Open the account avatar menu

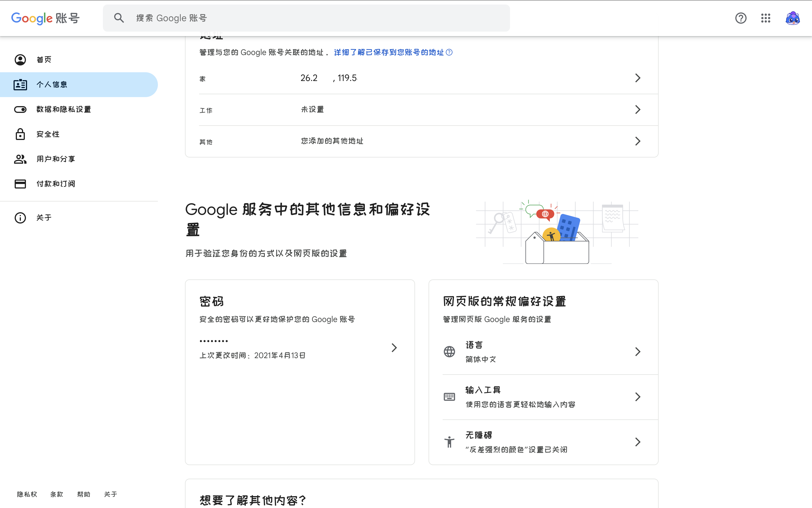pyautogui.click(x=793, y=18)
